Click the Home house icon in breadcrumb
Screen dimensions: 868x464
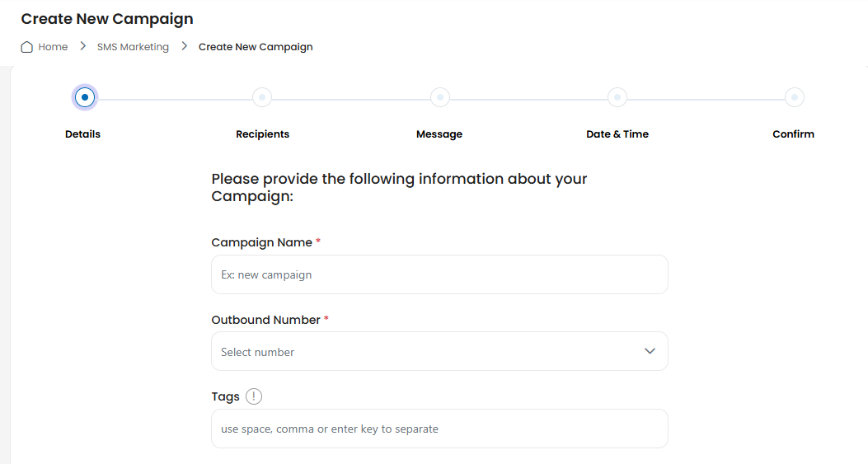coord(26,47)
